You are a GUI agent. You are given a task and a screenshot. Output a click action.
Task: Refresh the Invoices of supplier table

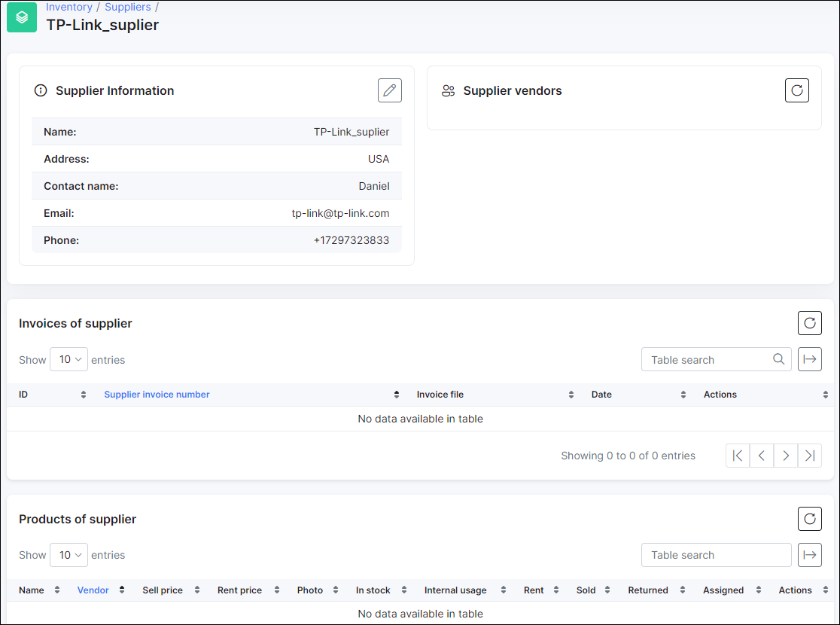coord(809,323)
